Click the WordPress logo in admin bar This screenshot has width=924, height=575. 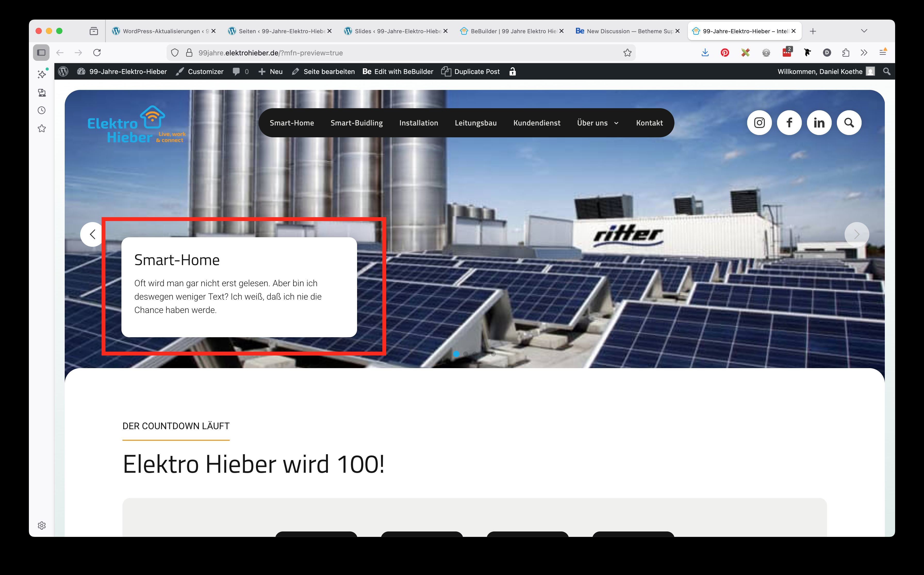point(64,72)
